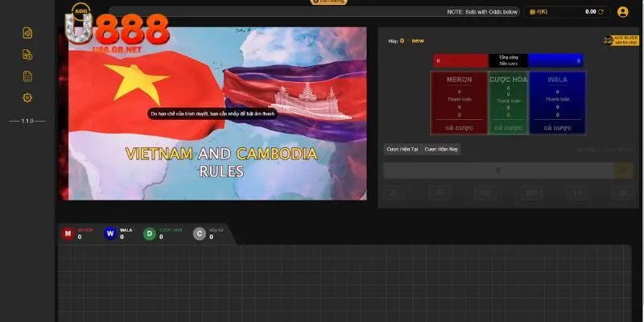Click the wallet icon beside balance

533,12
